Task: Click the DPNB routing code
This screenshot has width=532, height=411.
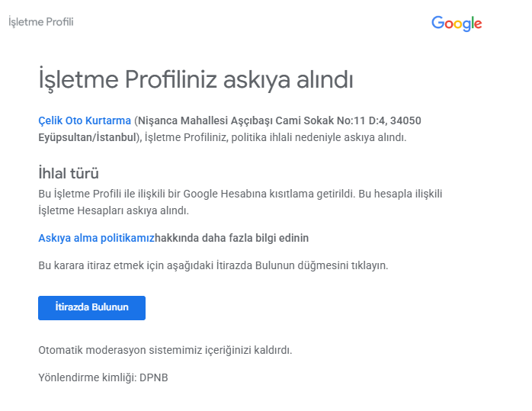Action: click(x=154, y=377)
